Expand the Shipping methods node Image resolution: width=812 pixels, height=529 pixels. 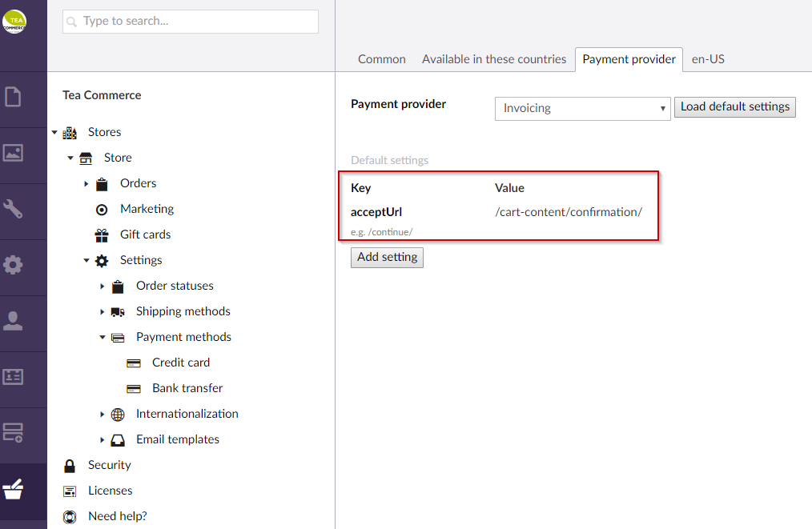[103, 311]
